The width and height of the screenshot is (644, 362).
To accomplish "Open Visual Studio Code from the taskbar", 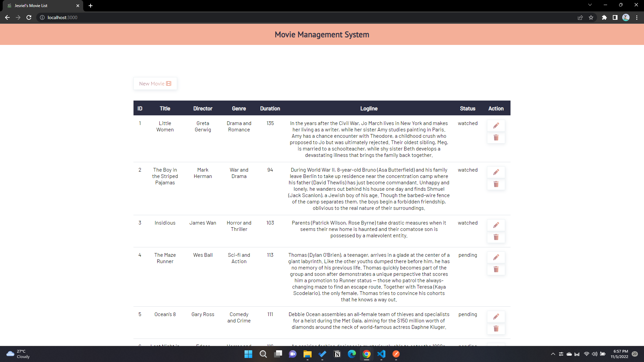I will click(x=382, y=354).
